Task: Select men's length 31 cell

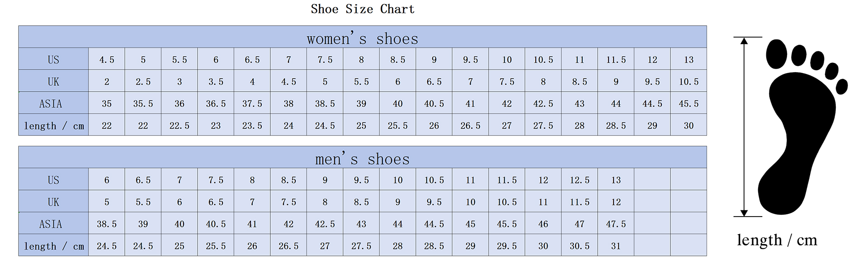Action: tap(616, 246)
